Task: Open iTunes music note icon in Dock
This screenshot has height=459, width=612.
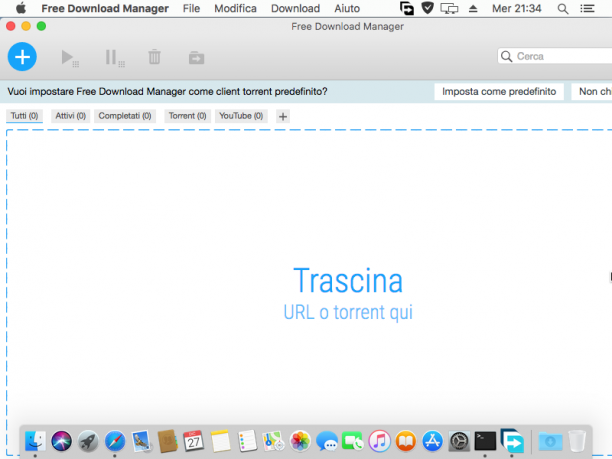Action: coord(379,441)
